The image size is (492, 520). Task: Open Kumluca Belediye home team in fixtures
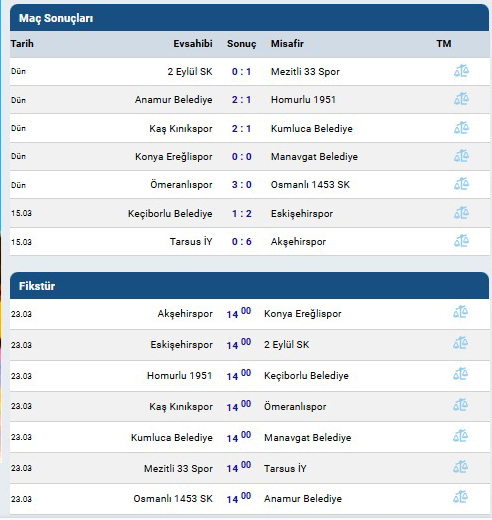click(172, 438)
